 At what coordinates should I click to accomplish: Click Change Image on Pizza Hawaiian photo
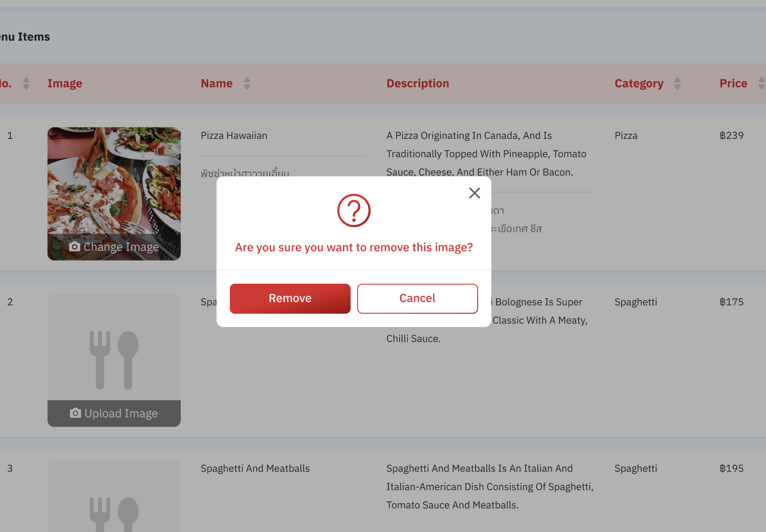121,247
